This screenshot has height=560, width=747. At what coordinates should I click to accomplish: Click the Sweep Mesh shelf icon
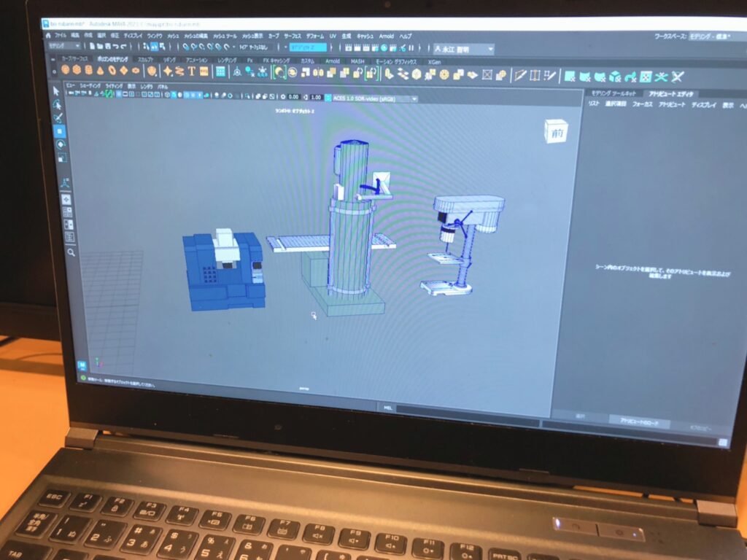(x=179, y=71)
